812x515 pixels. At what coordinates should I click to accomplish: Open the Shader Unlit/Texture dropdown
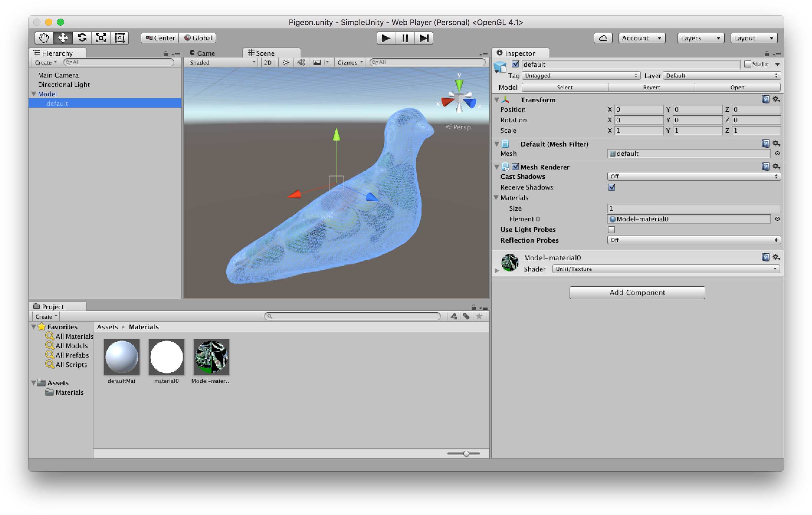(666, 269)
